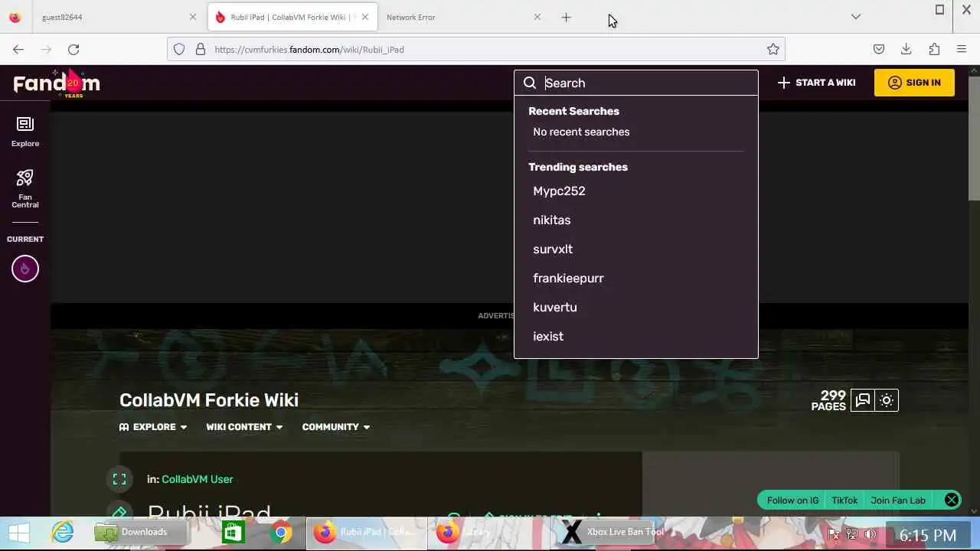
Task: Open wiki discussions icon beside page count
Action: click(863, 400)
